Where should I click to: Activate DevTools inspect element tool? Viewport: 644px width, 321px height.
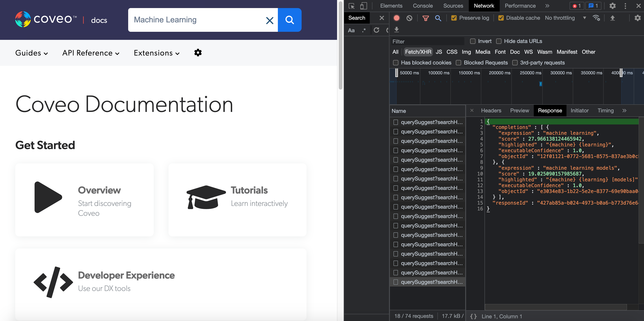[352, 6]
